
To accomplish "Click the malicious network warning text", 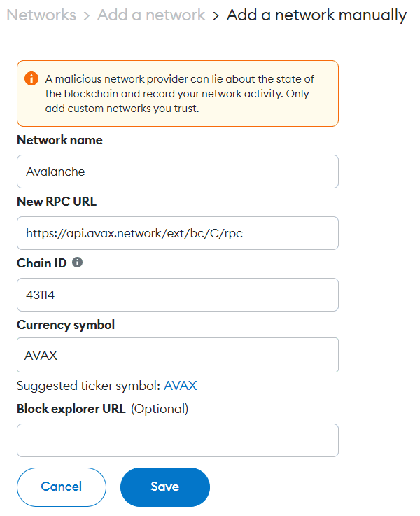I will 179,93.
